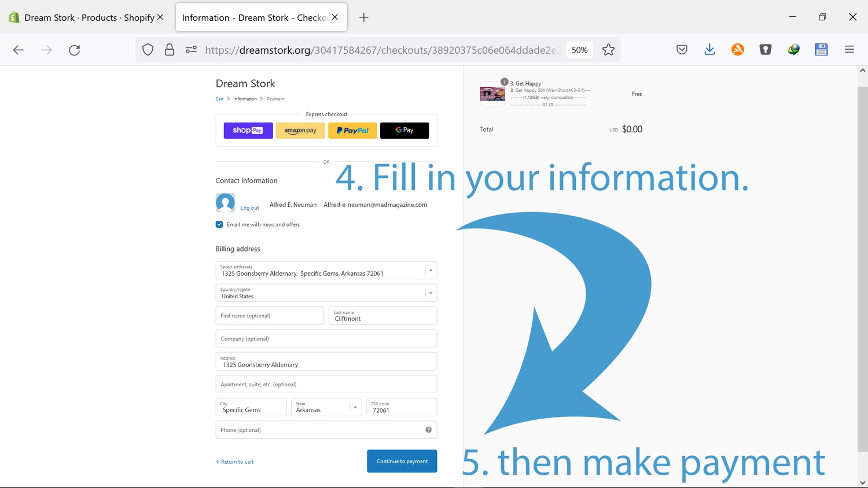Open the Country/region dropdown
Image resolution: width=868 pixels, height=488 pixels.
coord(431,293)
